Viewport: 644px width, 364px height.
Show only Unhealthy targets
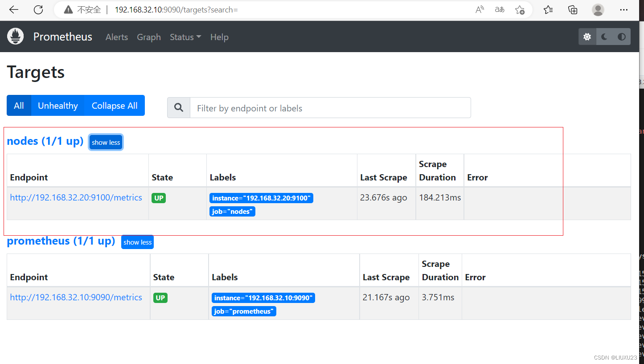(x=58, y=106)
